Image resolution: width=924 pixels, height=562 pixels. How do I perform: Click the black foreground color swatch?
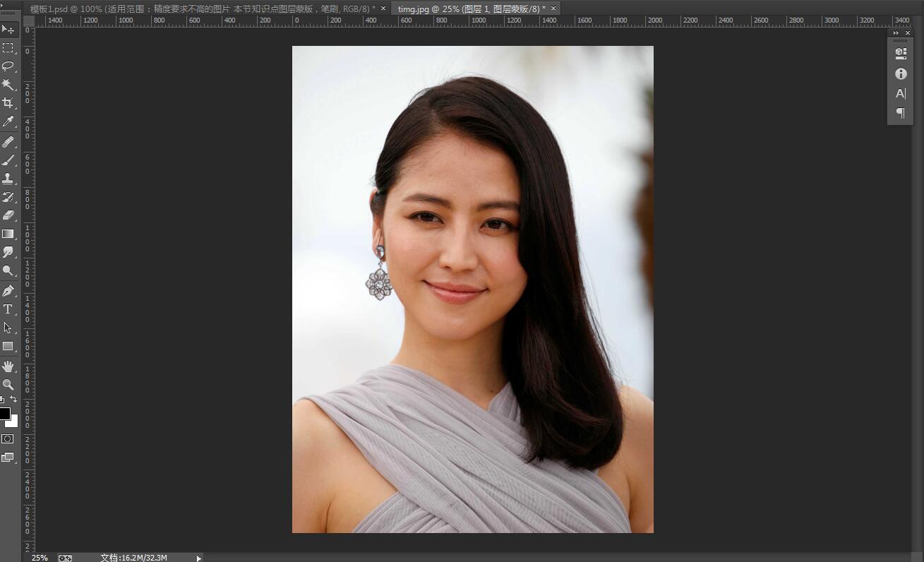coord(4,413)
